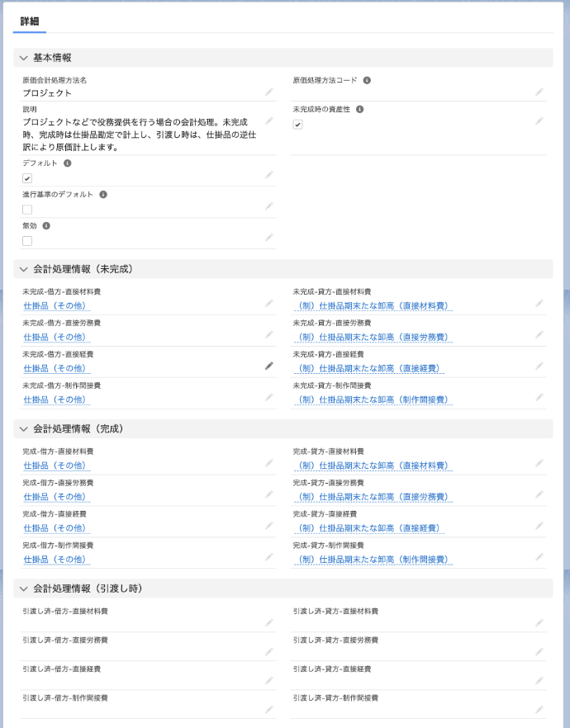Toggle the 無効 checkbox
This screenshot has height=728, width=570.
pyautogui.click(x=27, y=241)
